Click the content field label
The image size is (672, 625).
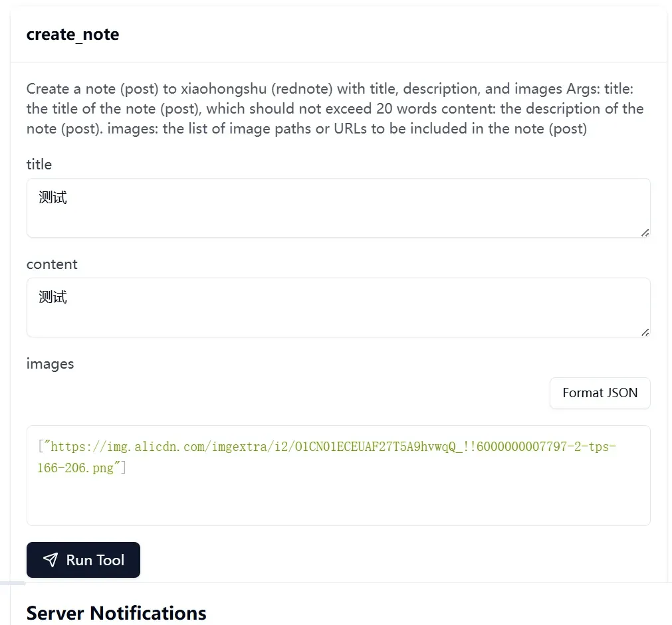(x=52, y=264)
